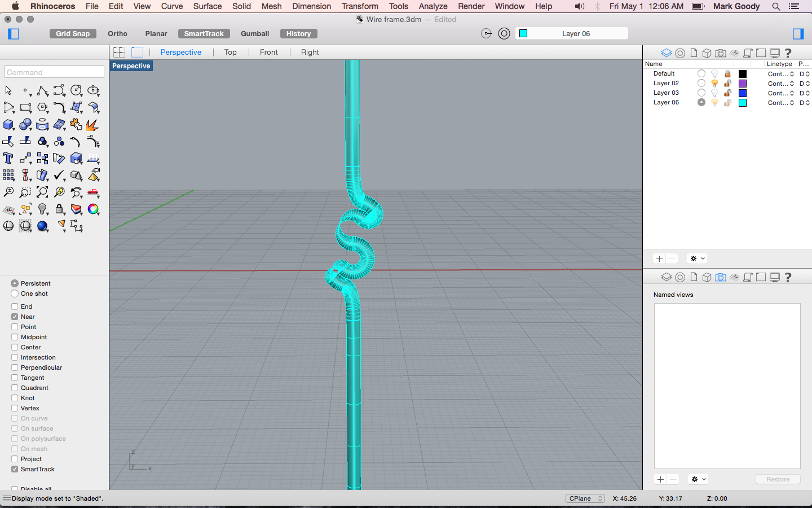Screen dimensions: 812x508
Task: Click the puzzle-piece Join tool
Action: (x=76, y=125)
